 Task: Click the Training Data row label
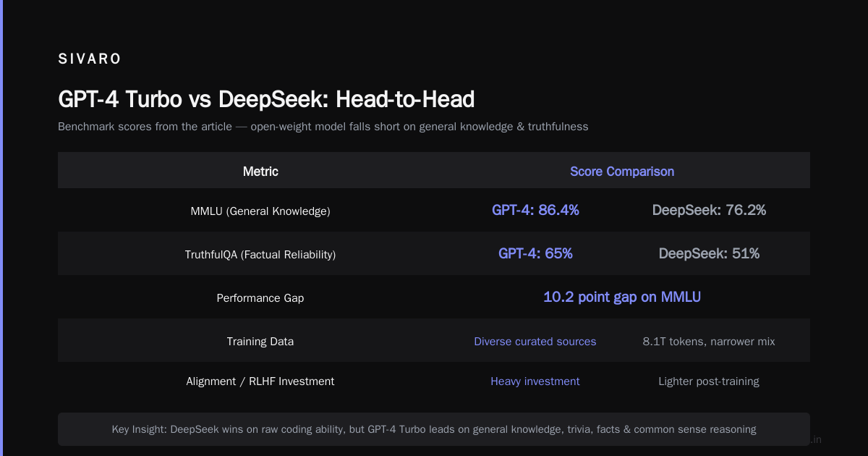260,342
